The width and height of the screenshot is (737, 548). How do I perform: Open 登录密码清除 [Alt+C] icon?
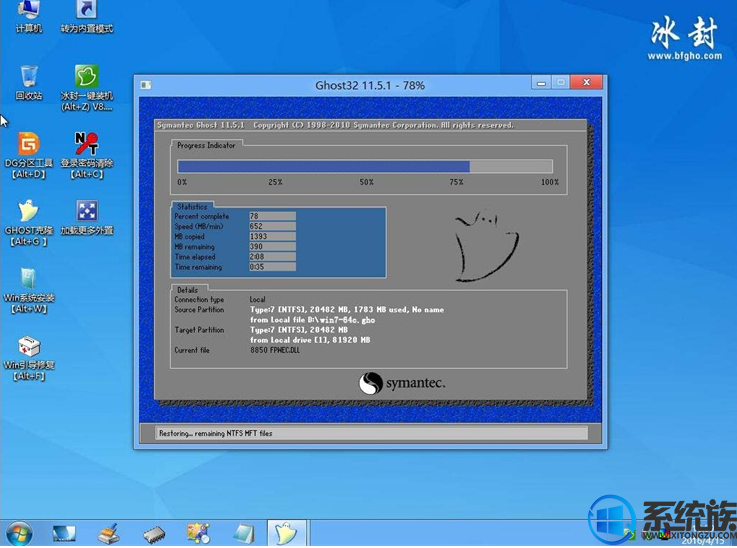[x=86, y=156]
